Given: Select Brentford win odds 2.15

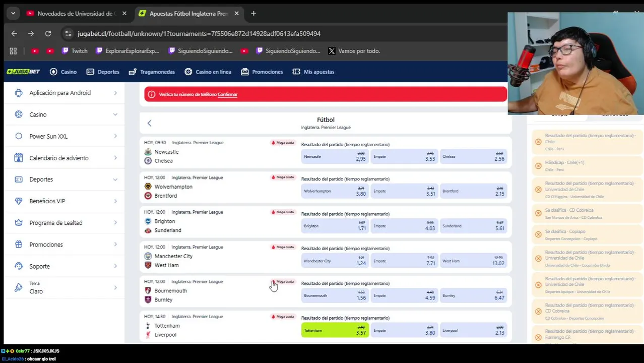Looking at the screenshot, I should coord(473,191).
